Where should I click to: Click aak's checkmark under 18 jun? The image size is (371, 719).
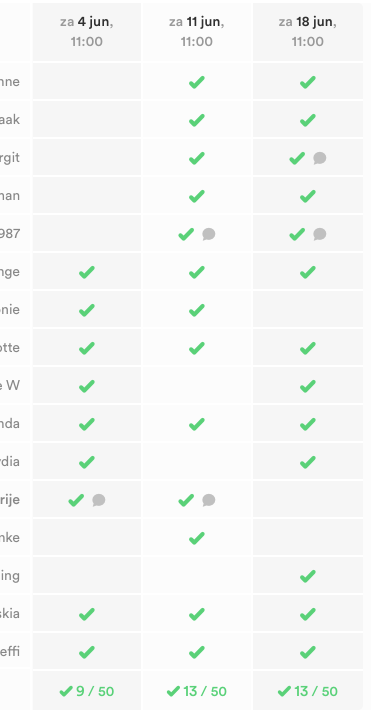click(308, 120)
